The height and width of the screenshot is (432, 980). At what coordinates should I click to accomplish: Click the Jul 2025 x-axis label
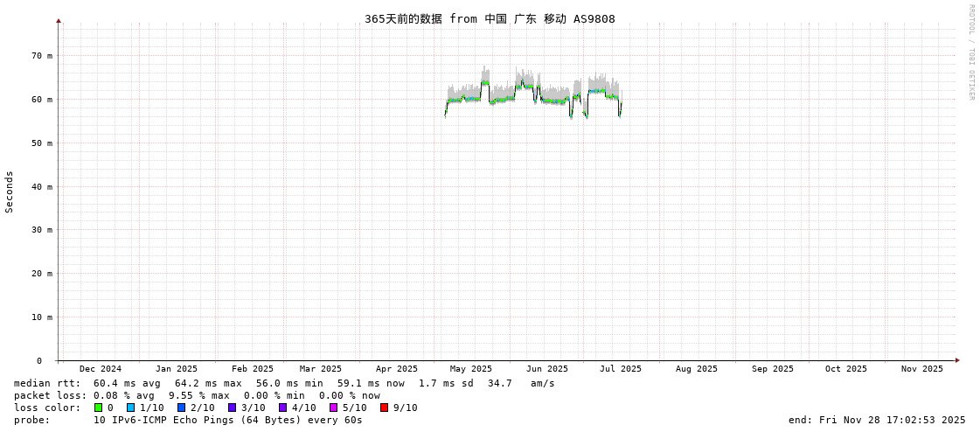[x=620, y=369]
